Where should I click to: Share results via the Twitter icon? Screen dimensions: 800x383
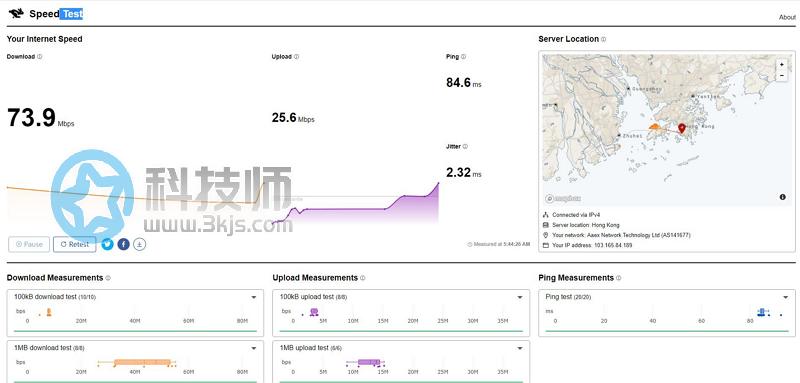[x=107, y=244]
